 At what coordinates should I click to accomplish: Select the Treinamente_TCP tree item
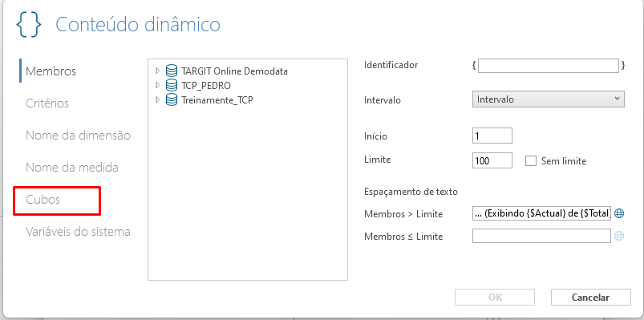pyautogui.click(x=217, y=99)
